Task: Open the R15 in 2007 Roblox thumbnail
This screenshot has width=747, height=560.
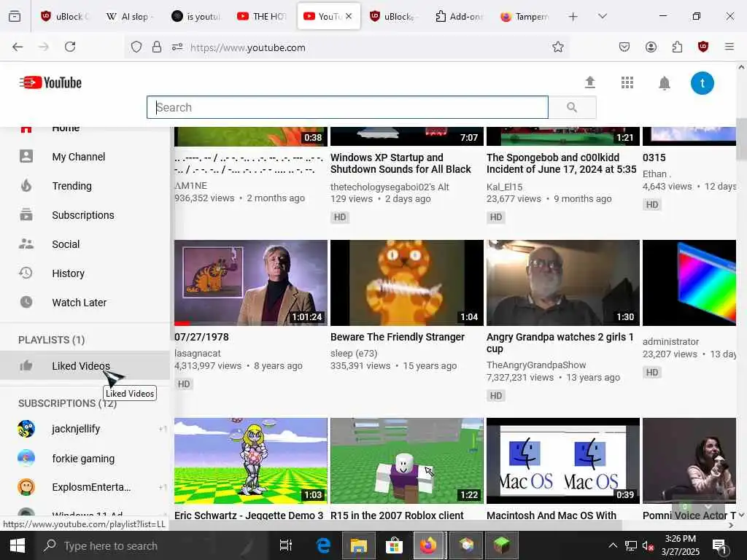Action: (407, 461)
